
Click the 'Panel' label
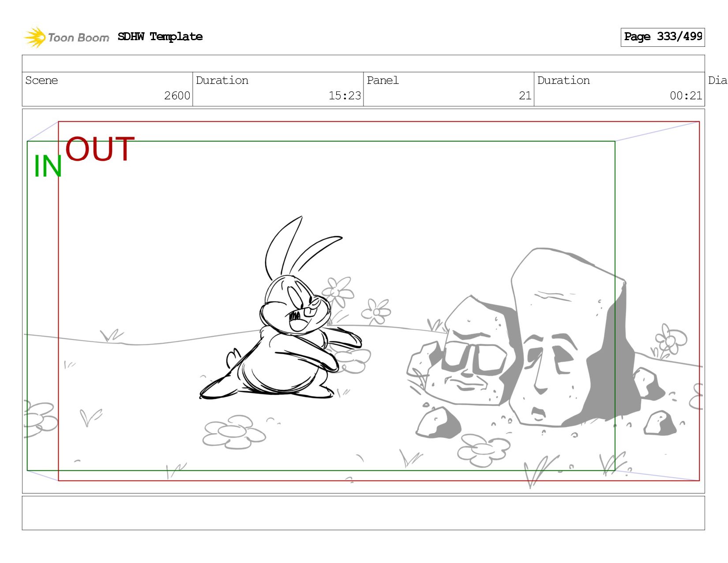pyautogui.click(x=383, y=80)
